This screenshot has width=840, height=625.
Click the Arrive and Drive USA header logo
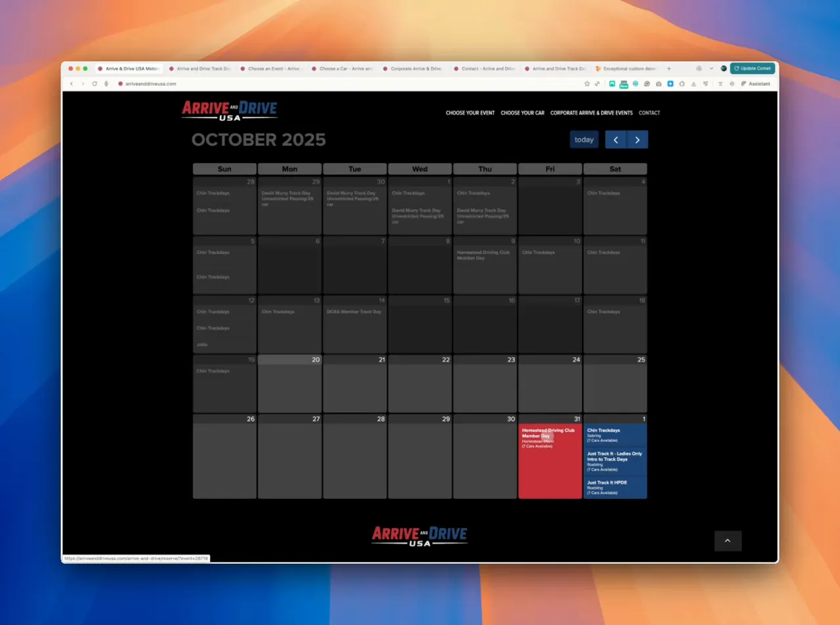click(228, 109)
